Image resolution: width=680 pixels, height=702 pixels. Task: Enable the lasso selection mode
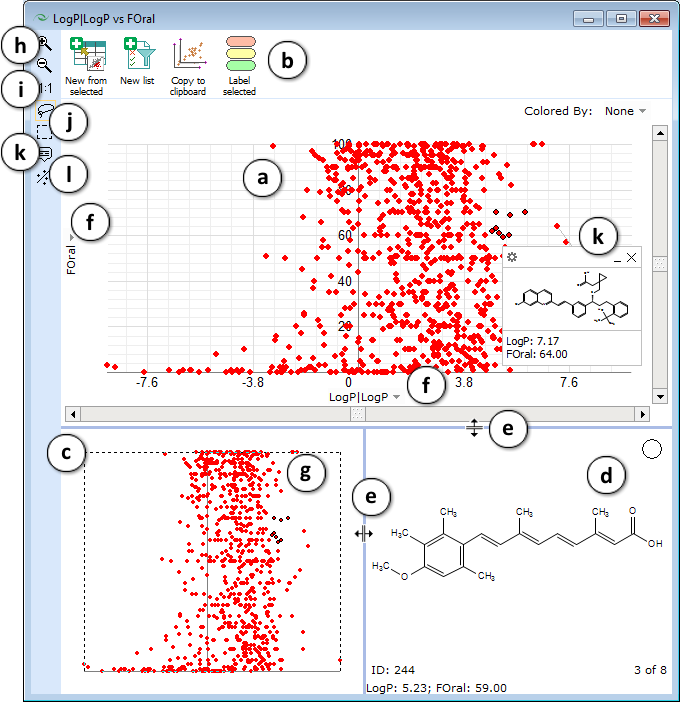tap(44, 113)
